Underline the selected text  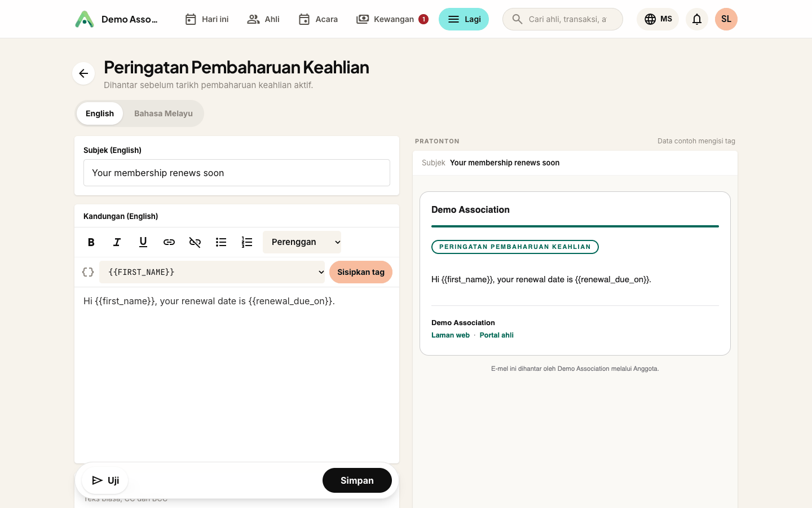pyautogui.click(x=143, y=242)
